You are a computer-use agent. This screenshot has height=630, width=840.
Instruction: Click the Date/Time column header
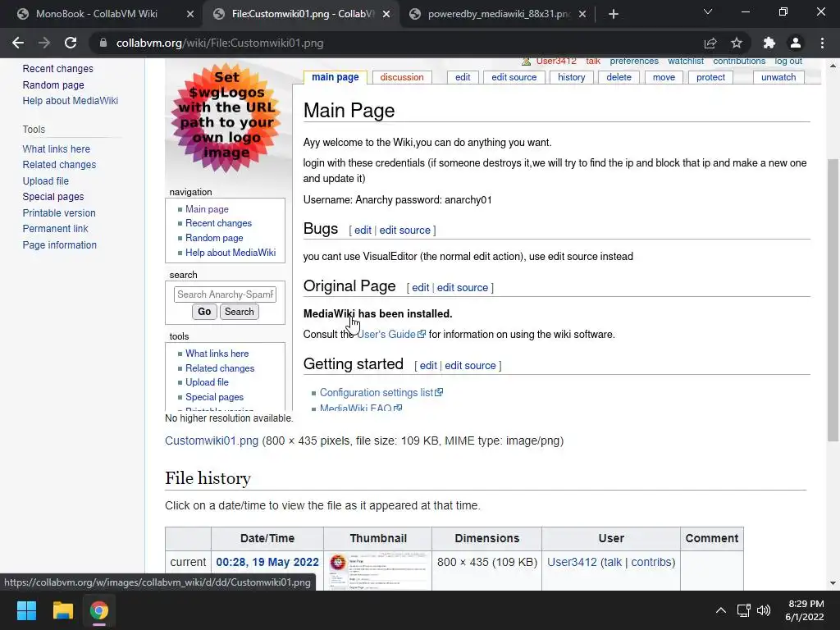coord(267,538)
